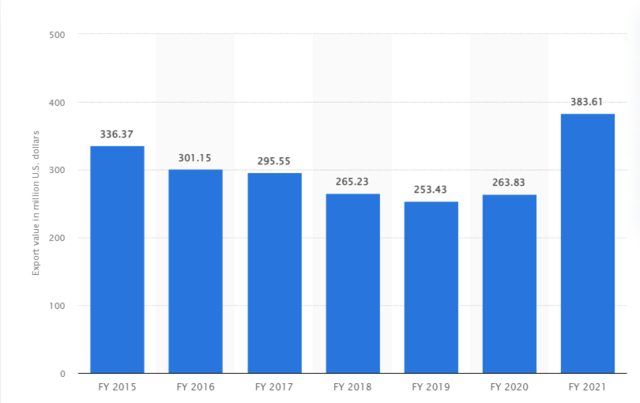
Task: Click the FY 2020 axis label
Action: pyautogui.click(x=509, y=387)
